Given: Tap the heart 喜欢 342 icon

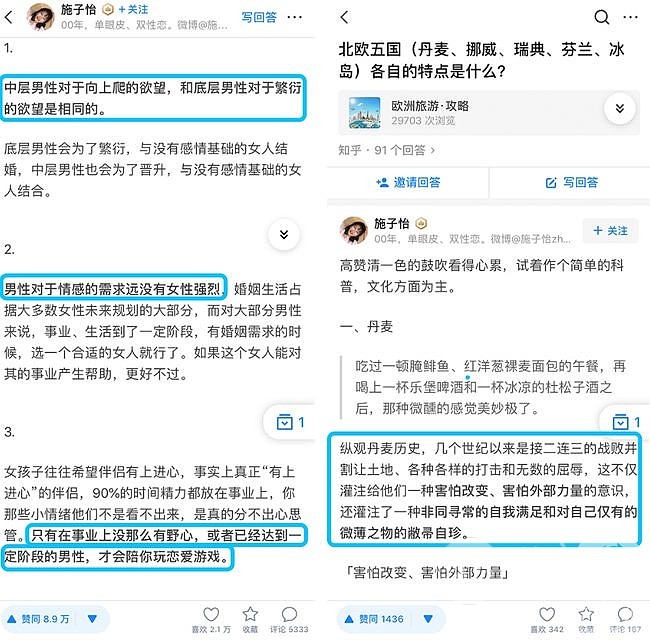Looking at the screenshot, I should [547, 614].
